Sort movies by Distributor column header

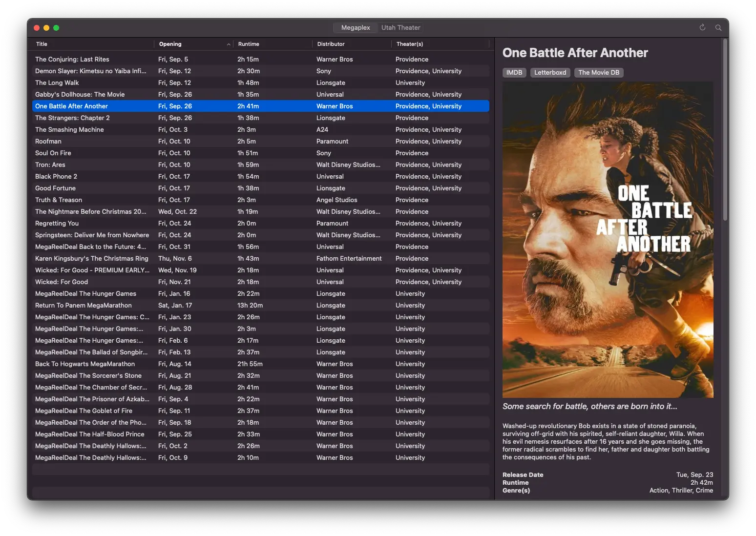(x=351, y=44)
